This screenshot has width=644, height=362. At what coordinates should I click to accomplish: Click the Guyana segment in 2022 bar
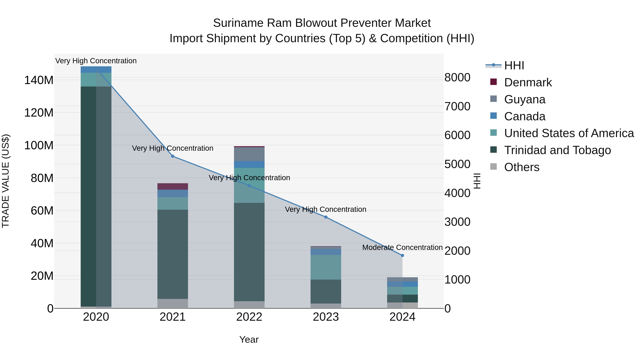tap(249, 154)
